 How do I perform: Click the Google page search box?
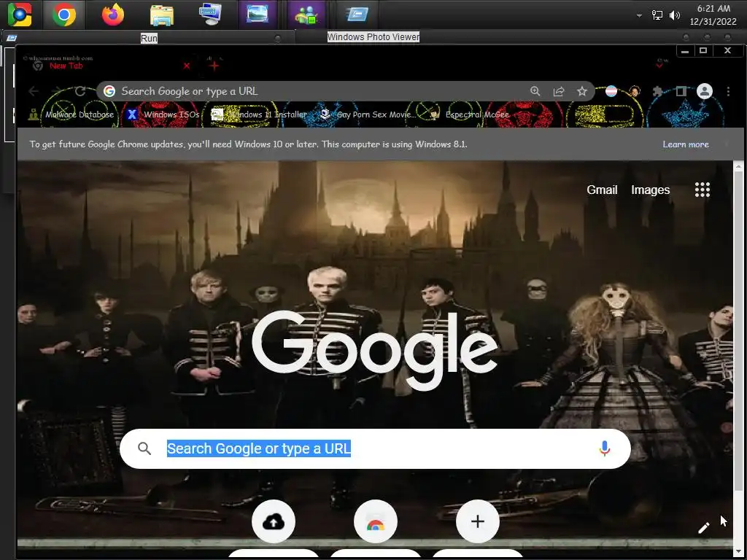(x=375, y=448)
